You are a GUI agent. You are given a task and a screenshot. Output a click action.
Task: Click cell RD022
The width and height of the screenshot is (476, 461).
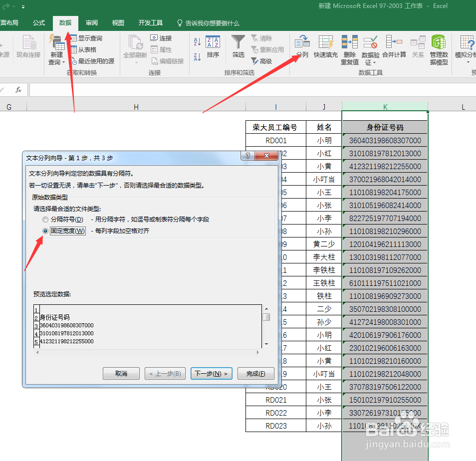(275, 413)
